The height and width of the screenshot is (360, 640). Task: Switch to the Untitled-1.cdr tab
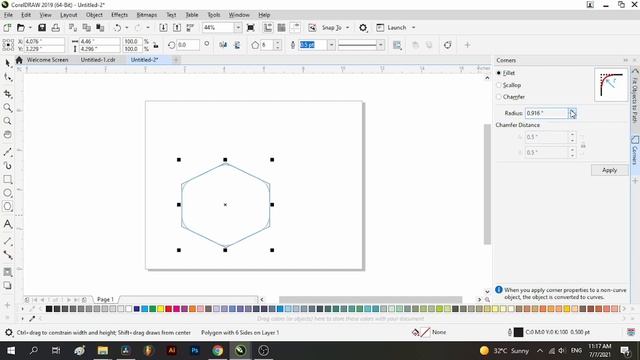[98, 60]
